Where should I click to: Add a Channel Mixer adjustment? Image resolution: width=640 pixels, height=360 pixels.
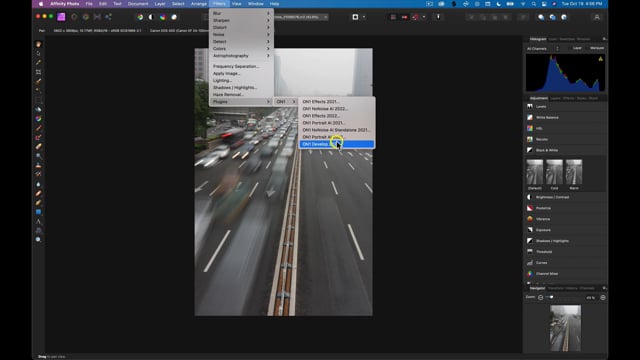point(566,274)
